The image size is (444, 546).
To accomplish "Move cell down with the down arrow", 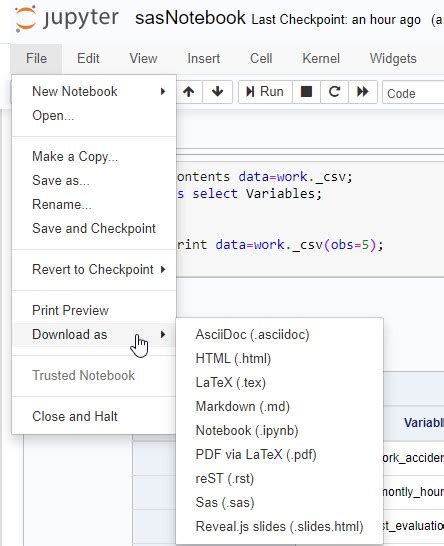I will point(217,92).
